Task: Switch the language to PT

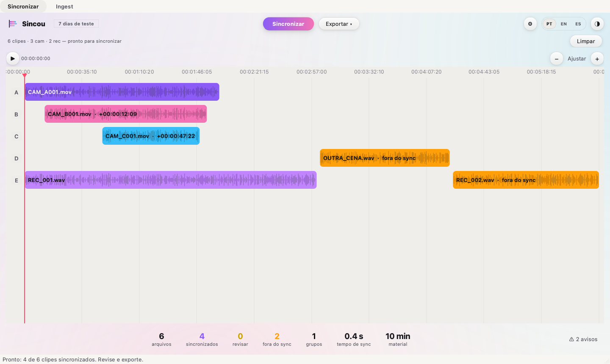Action: [x=549, y=24]
